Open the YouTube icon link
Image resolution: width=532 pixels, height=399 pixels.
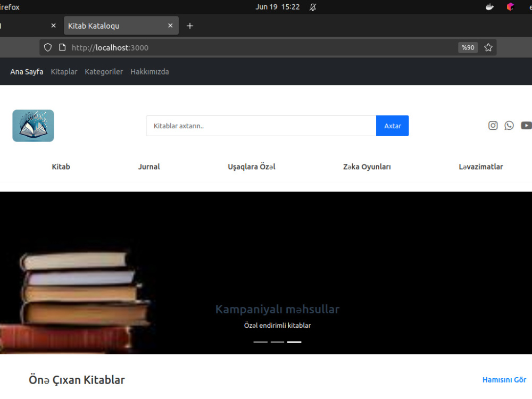tap(526, 126)
